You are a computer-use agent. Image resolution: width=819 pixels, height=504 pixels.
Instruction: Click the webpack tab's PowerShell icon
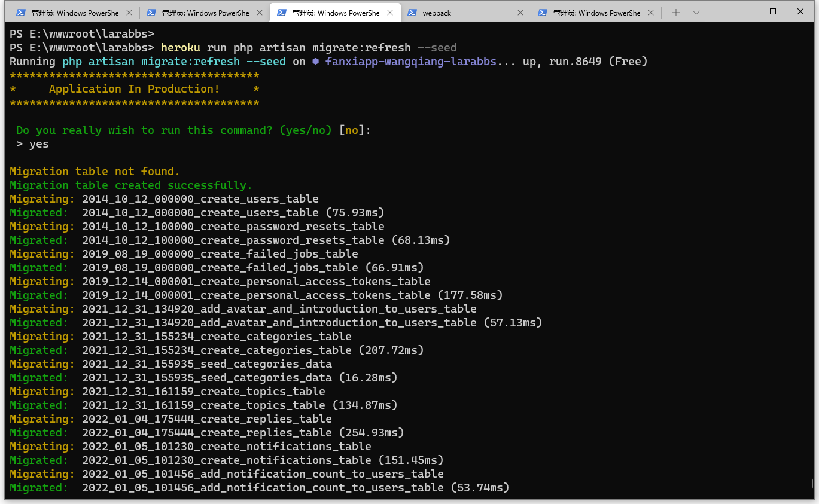(412, 13)
